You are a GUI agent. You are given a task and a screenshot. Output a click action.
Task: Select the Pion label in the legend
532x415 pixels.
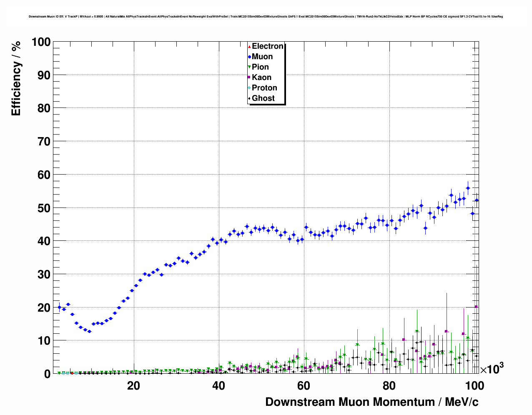[260, 67]
